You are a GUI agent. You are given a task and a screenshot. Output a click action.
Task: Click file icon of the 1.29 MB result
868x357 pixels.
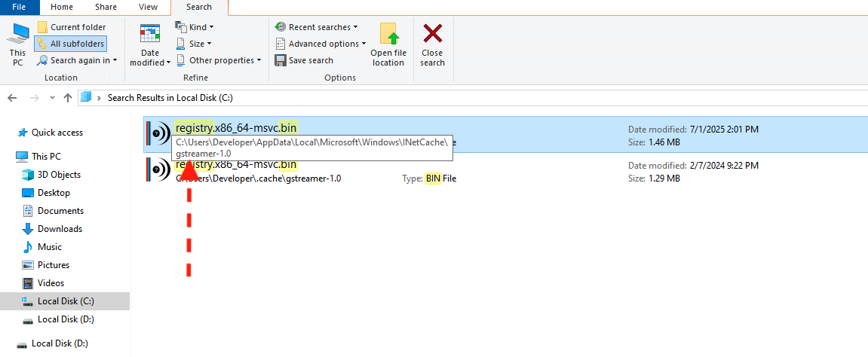pos(159,169)
